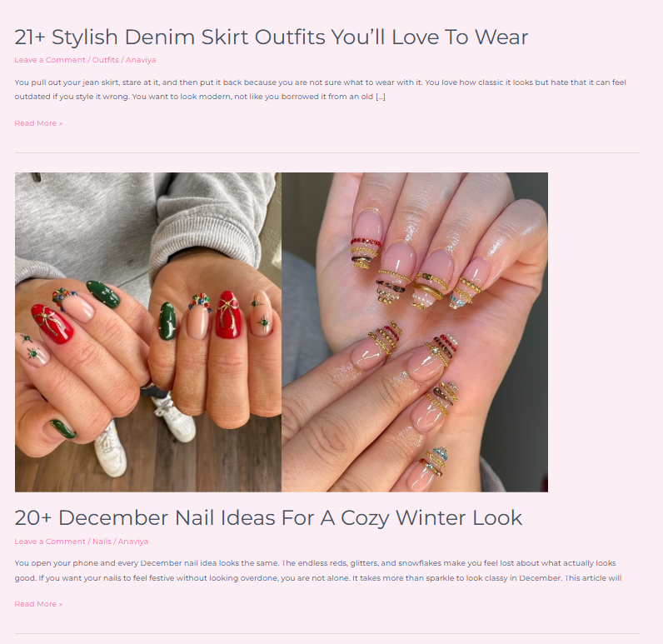
Task: Click Read More below the denim skirt excerpt
Action: (x=38, y=123)
